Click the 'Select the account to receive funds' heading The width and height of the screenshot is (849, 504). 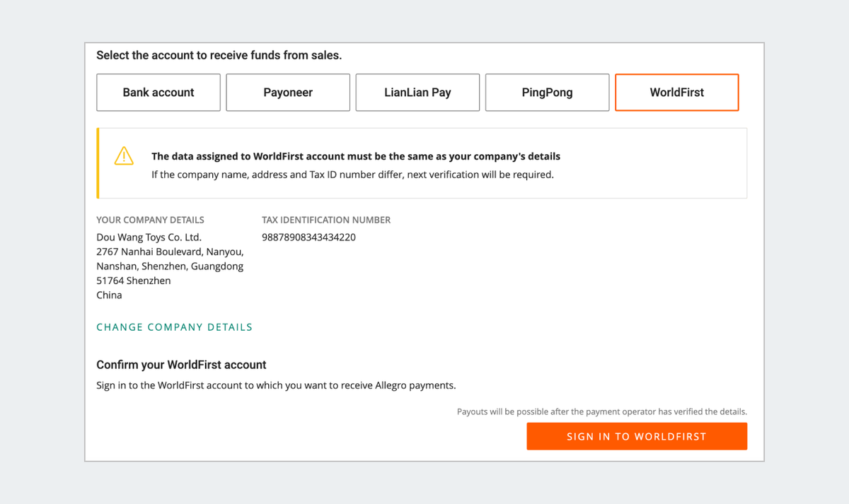click(x=219, y=55)
